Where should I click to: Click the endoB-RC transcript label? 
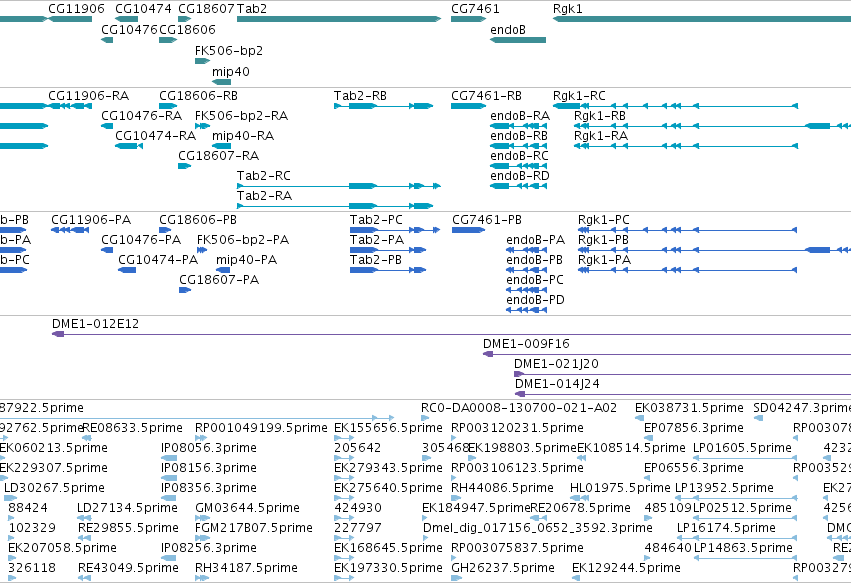(x=519, y=156)
